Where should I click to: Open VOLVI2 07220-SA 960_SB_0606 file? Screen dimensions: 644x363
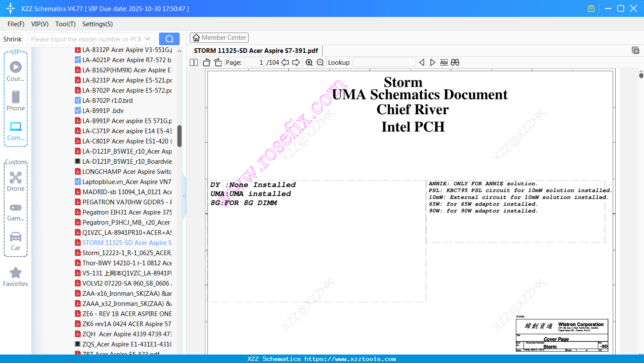[123, 283]
